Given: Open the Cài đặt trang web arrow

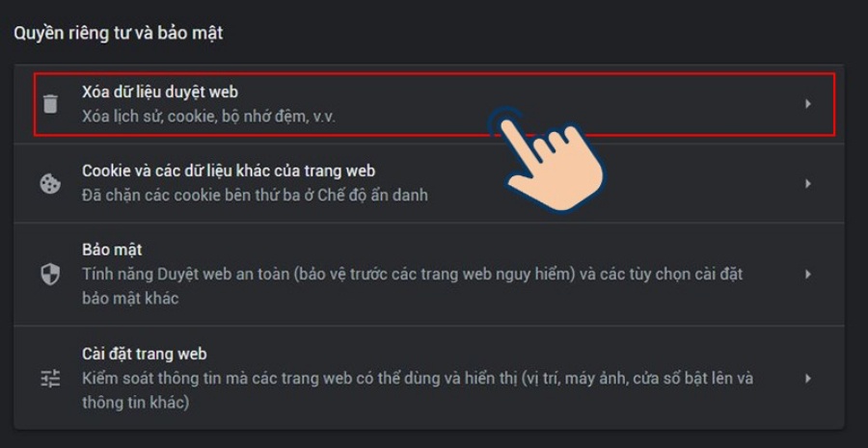Looking at the screenshot, I should (808, 379).
